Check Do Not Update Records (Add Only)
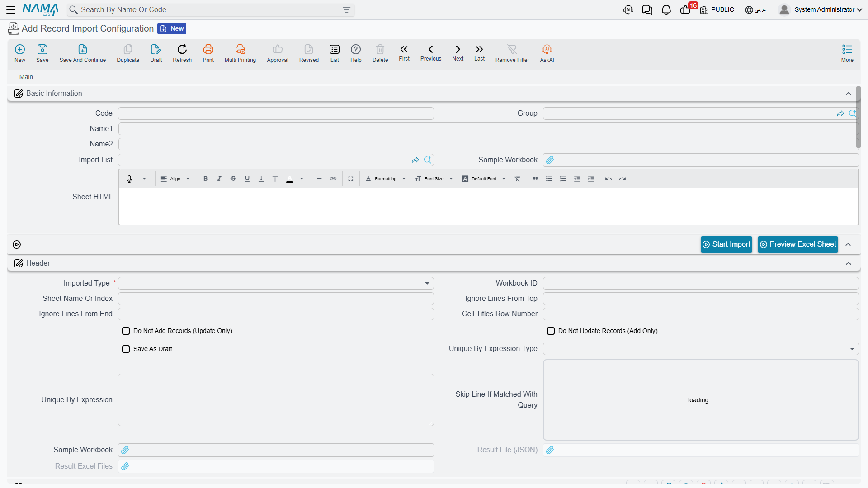 point(551,331)
